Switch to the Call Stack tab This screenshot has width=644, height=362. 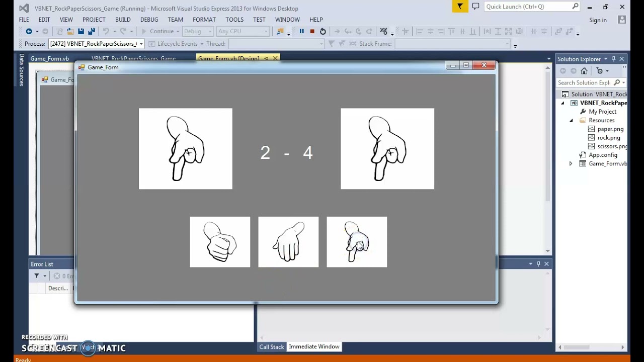pyautogui.click(x=272, y=347)
